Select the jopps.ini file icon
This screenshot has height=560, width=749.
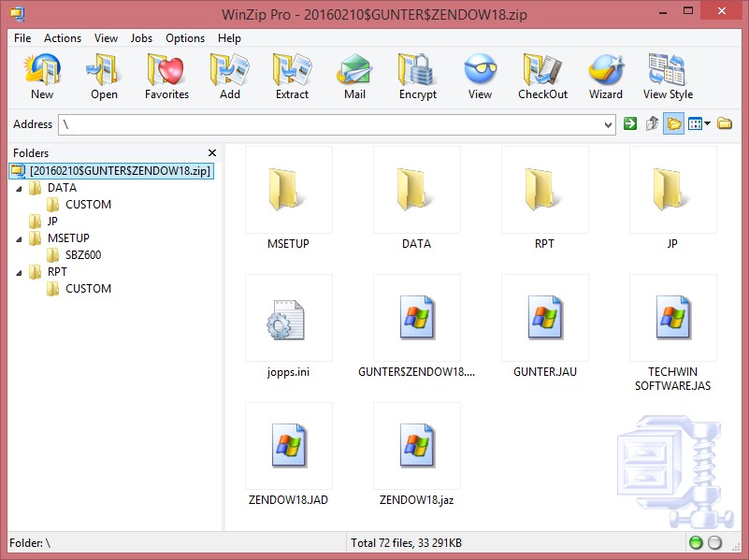[x=289, y=318]
